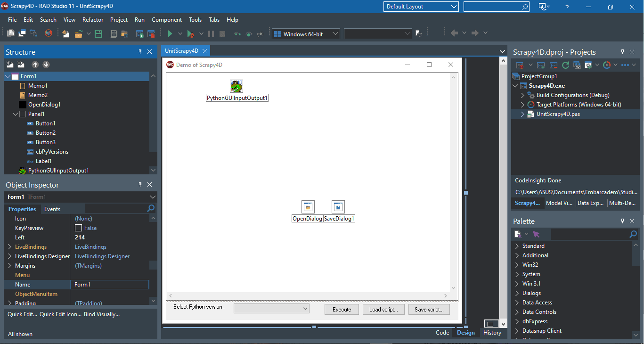The width and height of the screenshot is (644, 344).
Task: Open the Windows 64-bit platform dropdown
Action: [306, 34]
